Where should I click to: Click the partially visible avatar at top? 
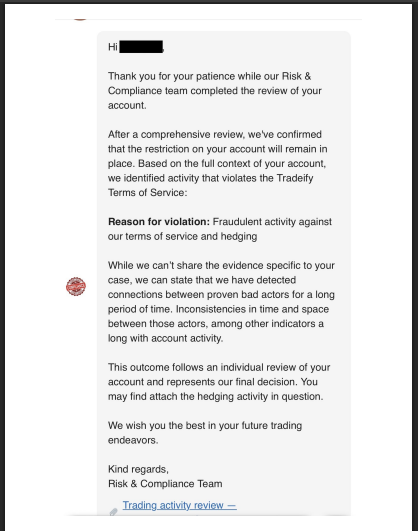point(80,19)
